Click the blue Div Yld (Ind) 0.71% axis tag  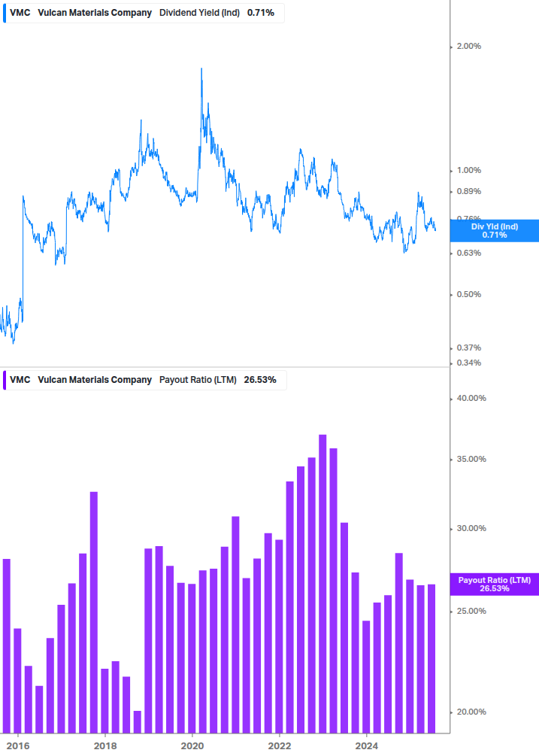[494, 231]
